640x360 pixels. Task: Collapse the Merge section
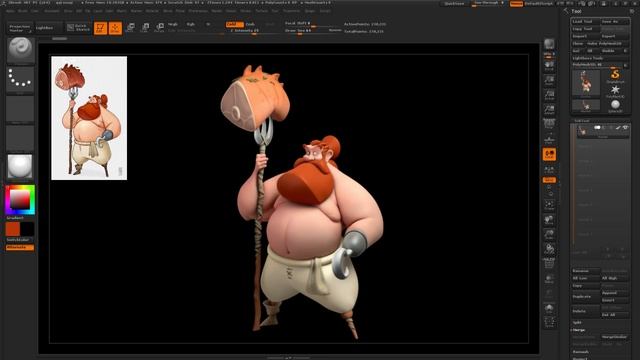578,330
